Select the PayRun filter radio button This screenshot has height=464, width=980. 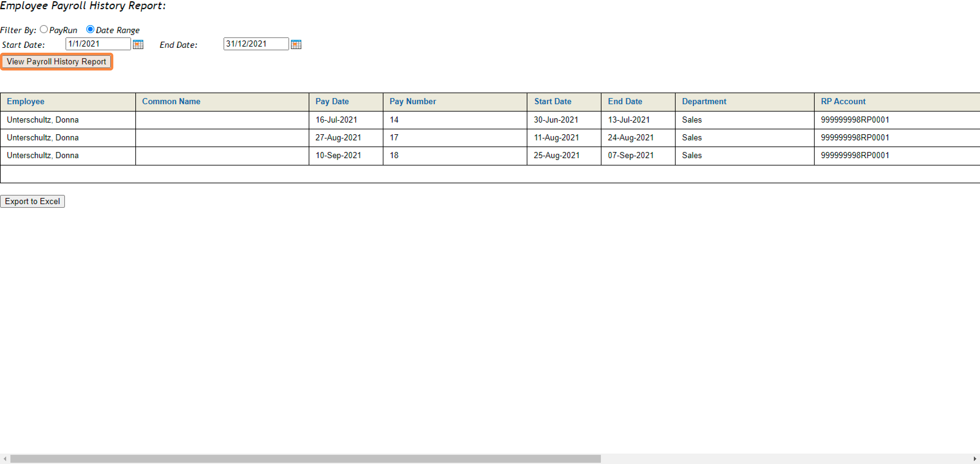point(44,29)
